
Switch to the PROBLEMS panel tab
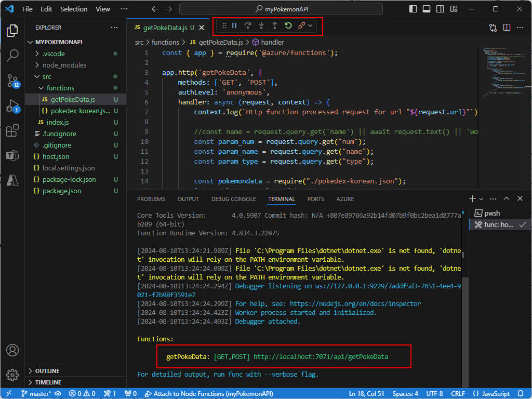(151, 199)
